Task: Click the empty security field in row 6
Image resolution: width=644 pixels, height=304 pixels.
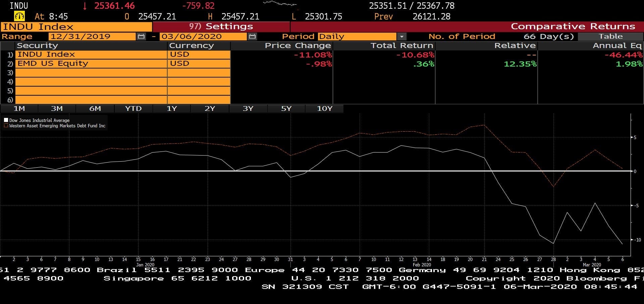Action: point(91,100)
